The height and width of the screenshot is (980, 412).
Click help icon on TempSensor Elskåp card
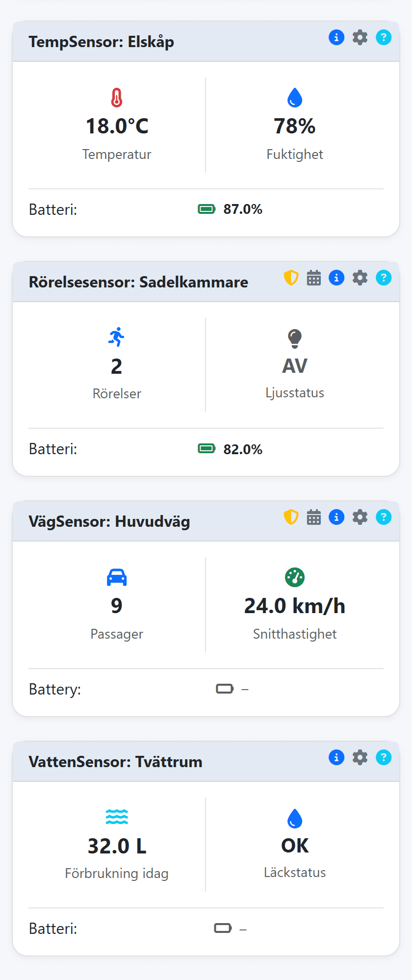pos(384,37)
